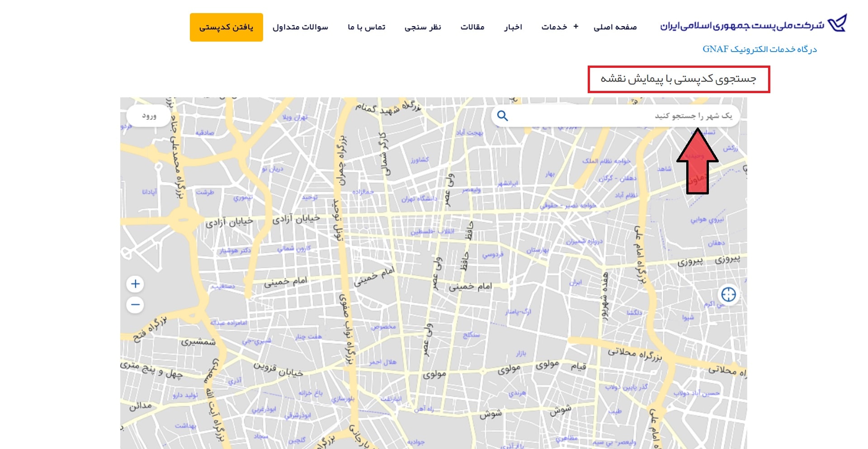This screenshot has width=868, height=449.
Task: Expand the خدمات menu plus sign
Action: pos(576,27)
